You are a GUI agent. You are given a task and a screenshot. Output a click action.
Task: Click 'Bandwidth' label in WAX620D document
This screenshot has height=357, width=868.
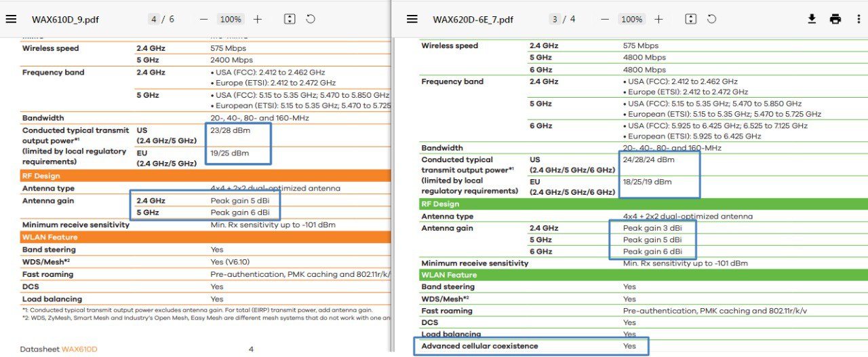(442, 148)
